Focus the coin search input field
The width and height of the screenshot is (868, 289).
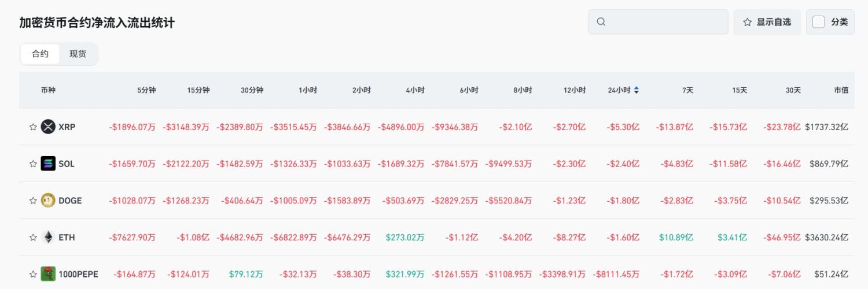pyautogui.click(x=665, y=22)
